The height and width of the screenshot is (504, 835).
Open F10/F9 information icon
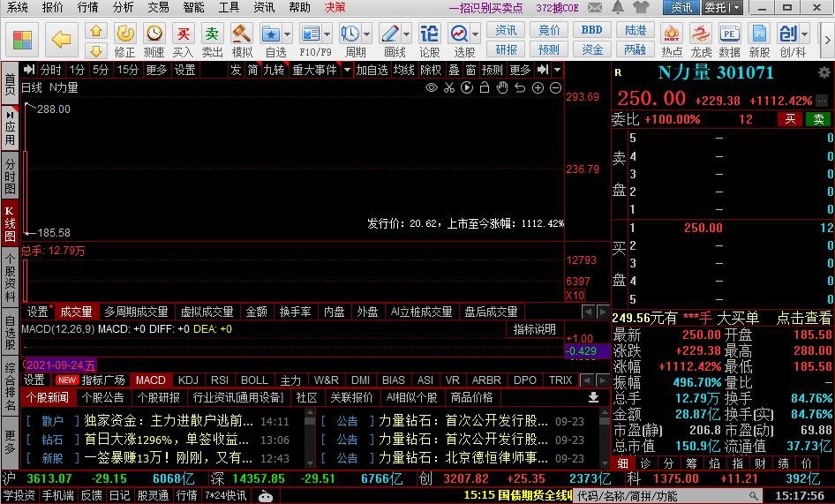(311, 34)
